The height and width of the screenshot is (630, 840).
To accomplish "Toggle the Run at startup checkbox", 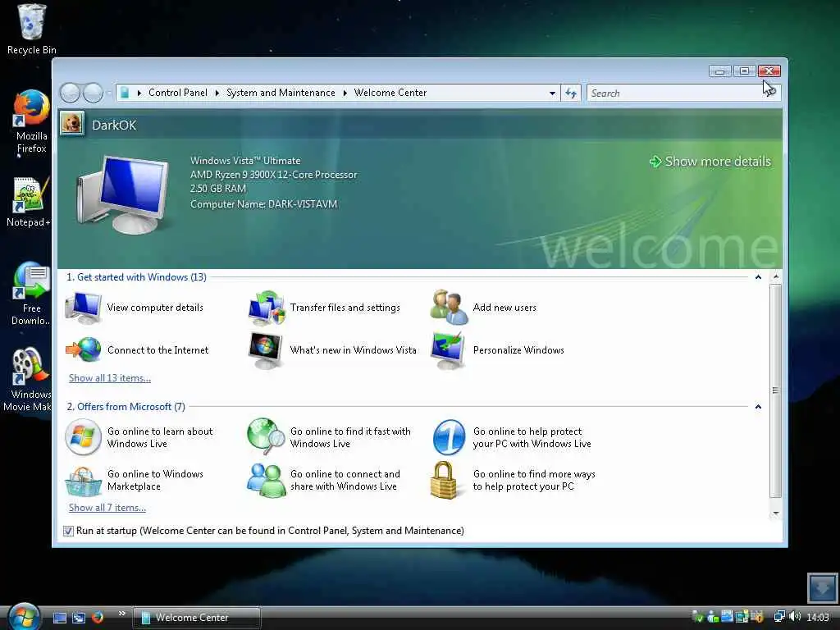I will coord(68,531).
